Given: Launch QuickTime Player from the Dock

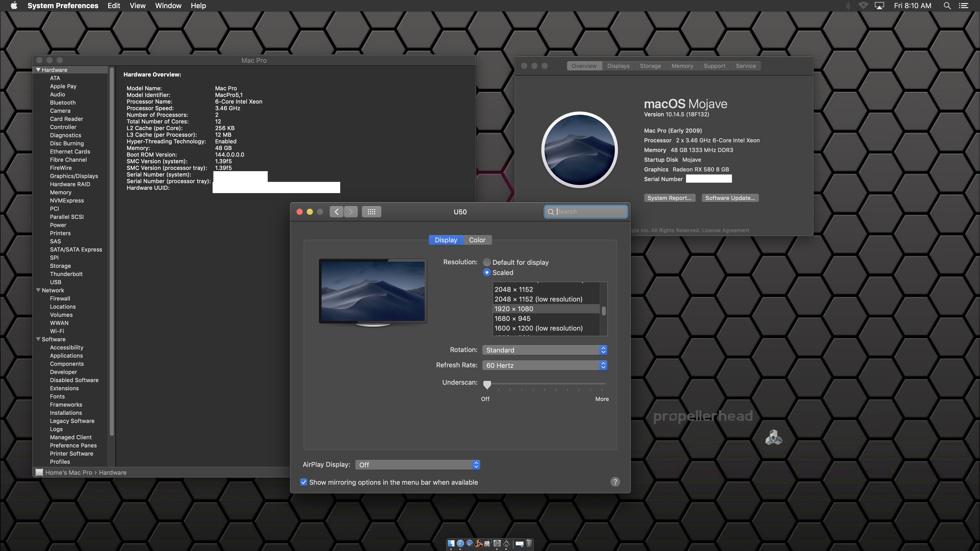Looking at the screenshot, I should pyautogui.click(x=470, y=543).
